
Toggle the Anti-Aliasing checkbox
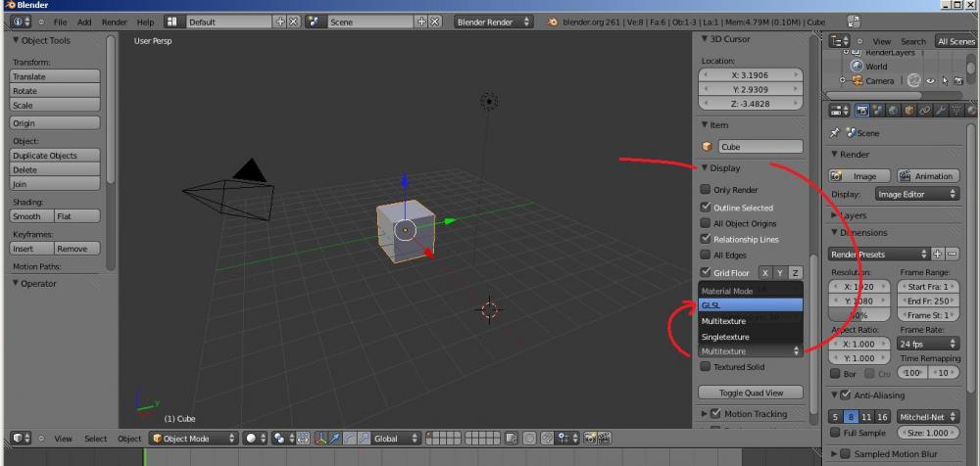(846, 395)
